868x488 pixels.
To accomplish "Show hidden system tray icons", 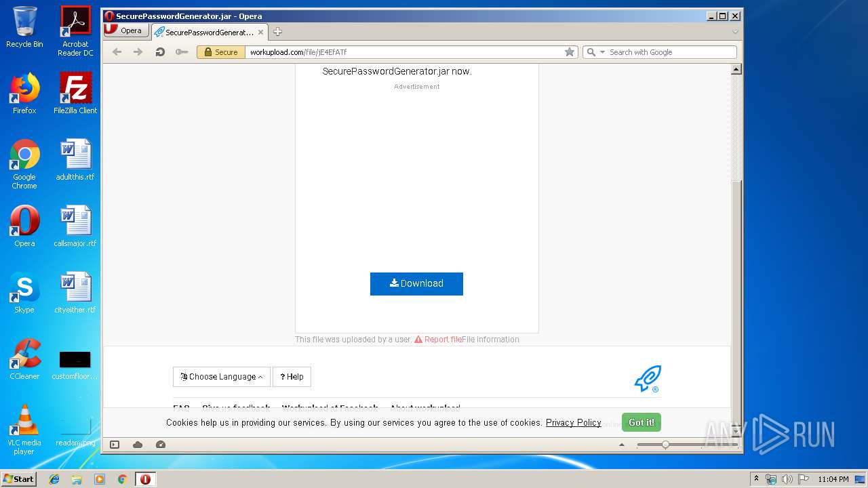I will (757, 479).
